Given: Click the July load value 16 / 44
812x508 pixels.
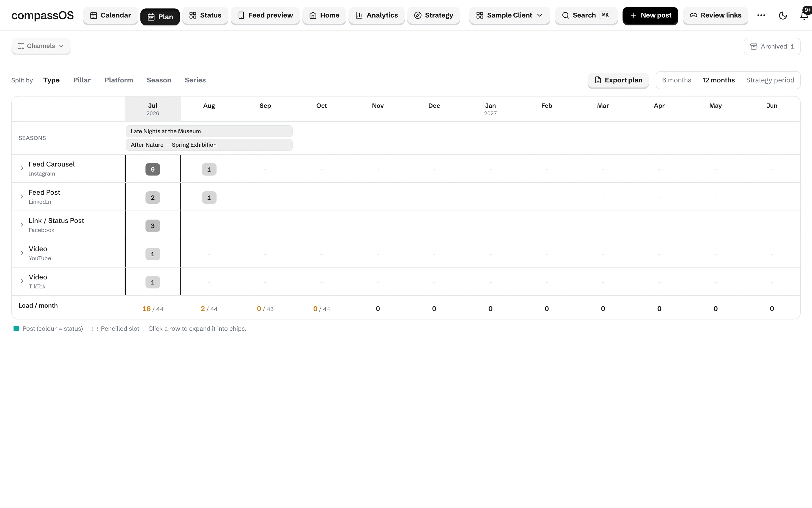Looking at the screenshot, I should tap(153, 309).
